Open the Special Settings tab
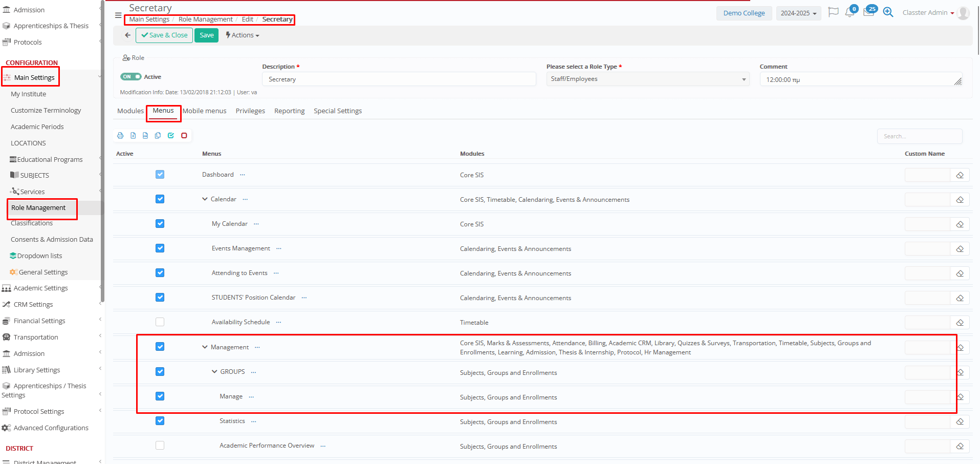Screen dimensions: 980x464 click(x=337, y=111)
